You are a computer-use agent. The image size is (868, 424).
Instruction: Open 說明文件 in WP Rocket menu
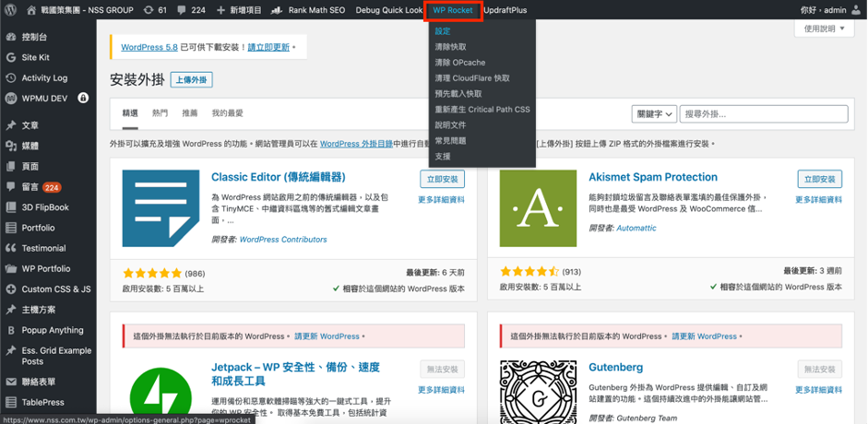point(451,125)
